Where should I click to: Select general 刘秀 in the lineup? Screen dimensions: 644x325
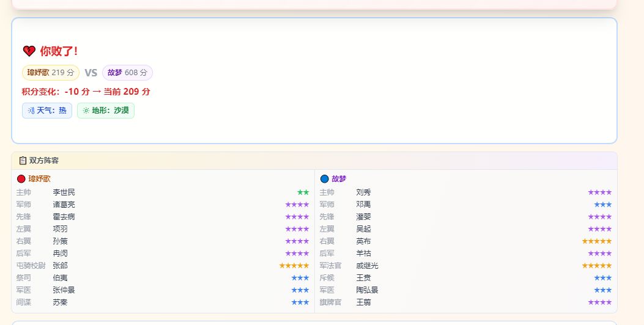363,192
